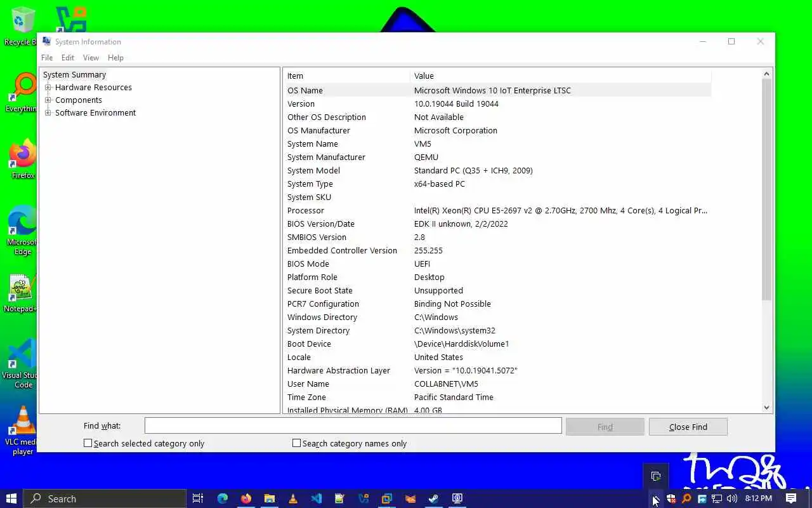
Task: Open the File menu
Action: [47, 58]
